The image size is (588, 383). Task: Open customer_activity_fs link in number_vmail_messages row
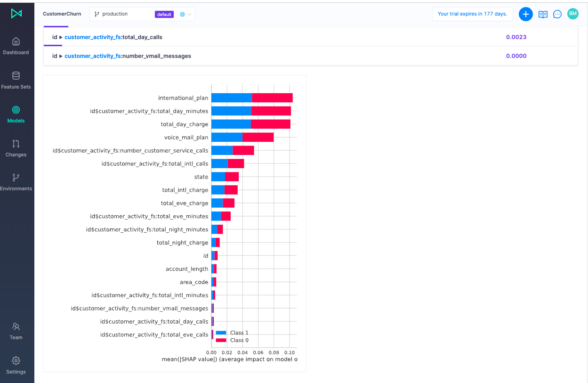tap(92, 56)
